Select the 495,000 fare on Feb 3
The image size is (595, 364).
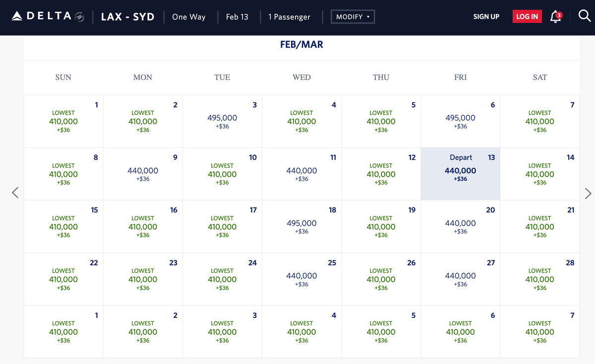[222, 121]
